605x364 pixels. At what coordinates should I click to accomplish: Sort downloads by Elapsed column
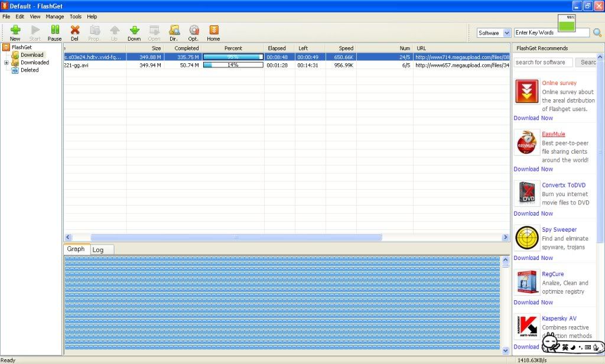279,48
